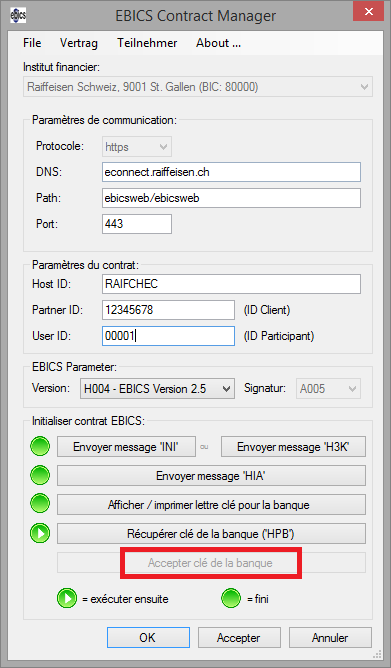This screenshot has width=391, height=668.
Task: Click into the Host ID field
Action: (231, 284)
